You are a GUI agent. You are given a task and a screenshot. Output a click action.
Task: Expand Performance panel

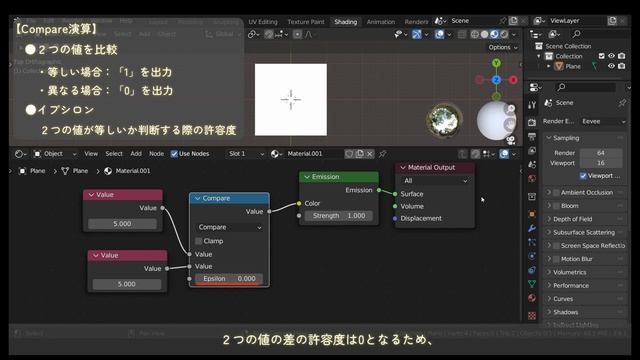click(x=571, y=286)
